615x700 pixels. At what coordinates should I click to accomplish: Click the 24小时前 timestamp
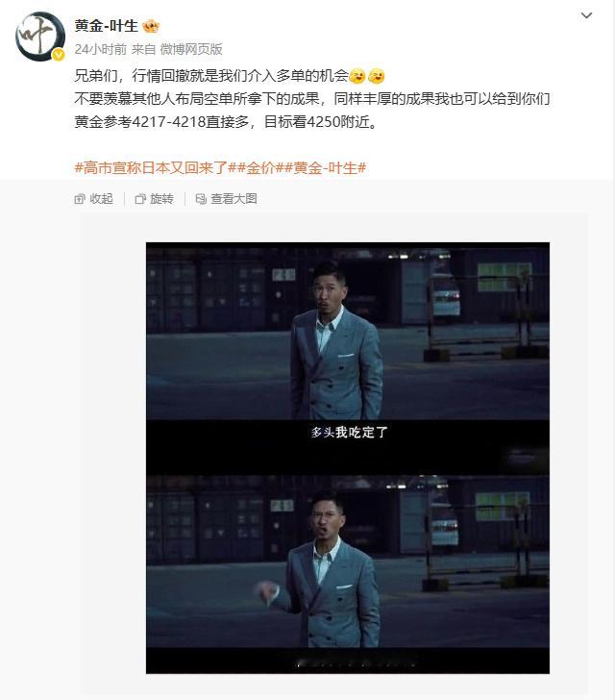pos(101,49)
